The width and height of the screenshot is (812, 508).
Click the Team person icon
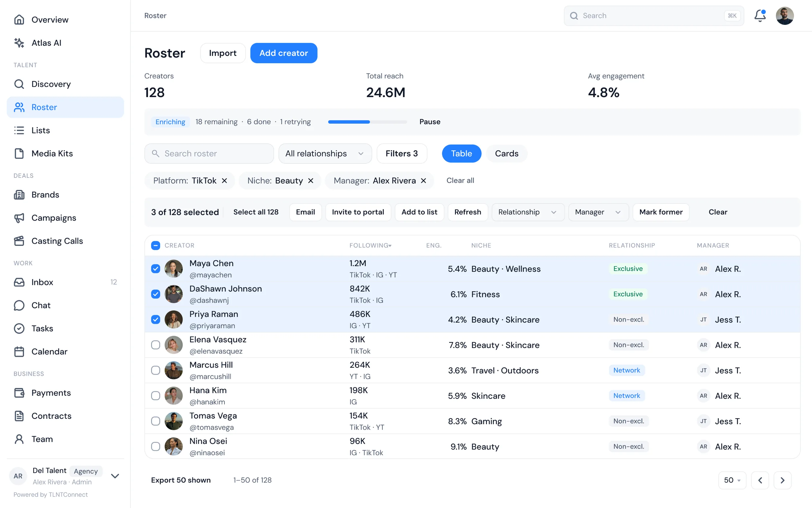point(19,439)
